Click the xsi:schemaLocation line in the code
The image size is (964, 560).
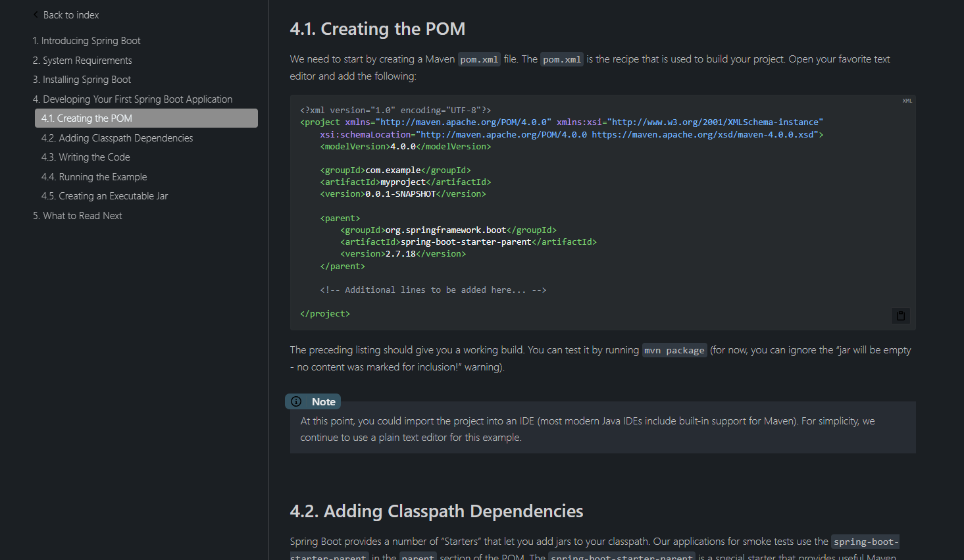click(572, 134)
